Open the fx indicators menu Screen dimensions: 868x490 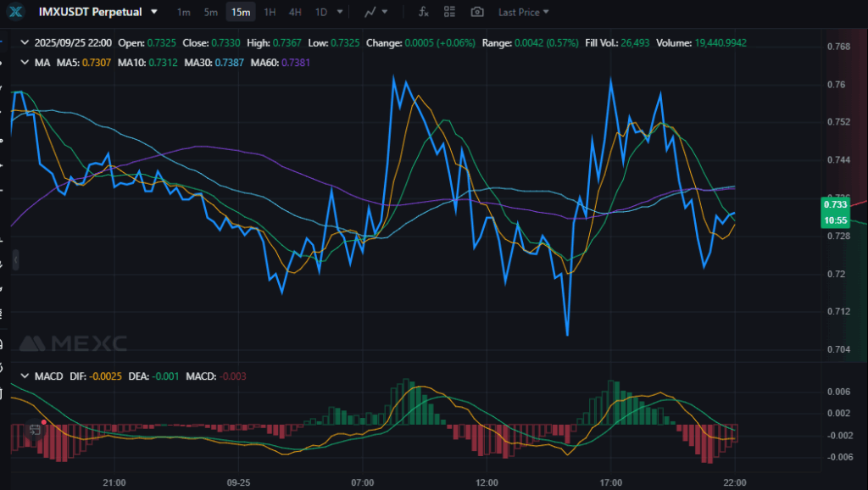[424, 12]
